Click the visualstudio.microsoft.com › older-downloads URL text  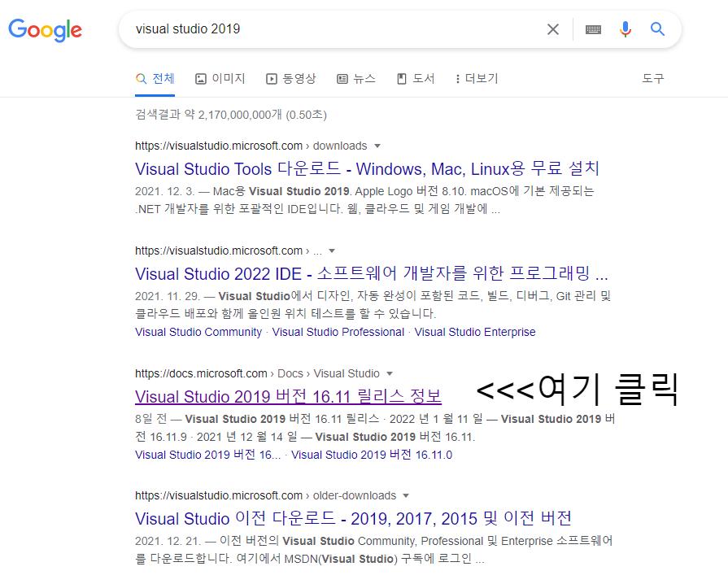[x=265, y=496]
